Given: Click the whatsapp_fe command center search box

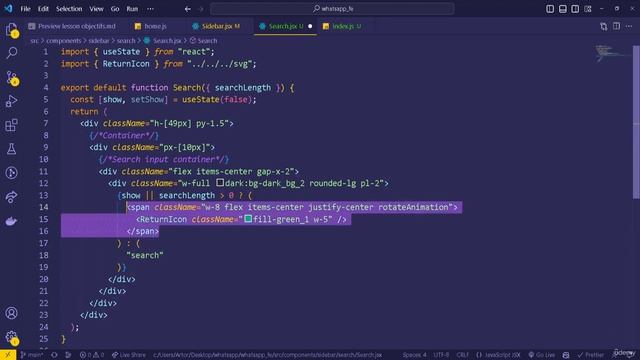Looking at the screenshot, I should pos(332,9).
